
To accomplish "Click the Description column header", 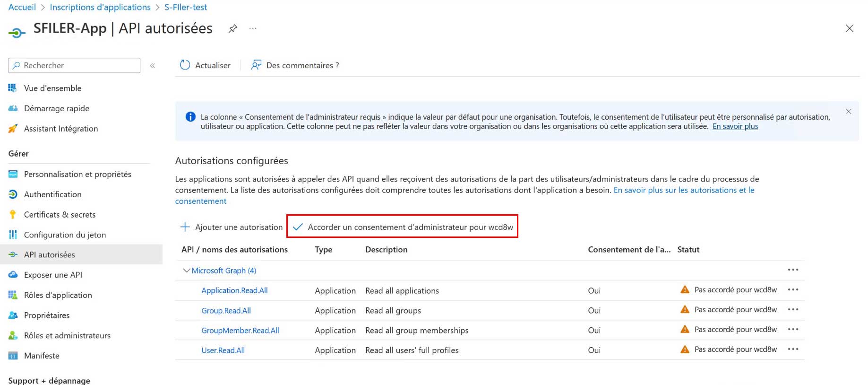I will (x=386, y=250).
